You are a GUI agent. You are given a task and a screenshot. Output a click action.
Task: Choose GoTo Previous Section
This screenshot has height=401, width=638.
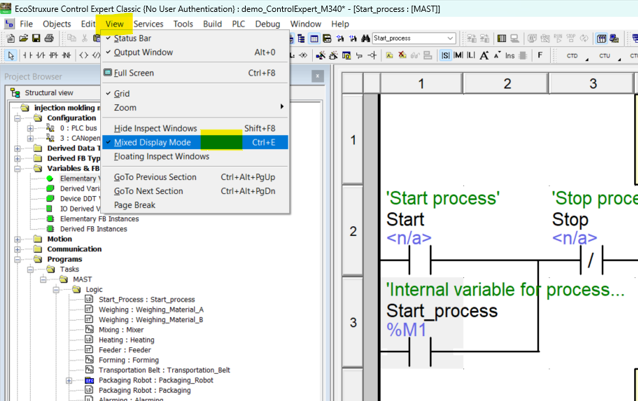(195, 177)
